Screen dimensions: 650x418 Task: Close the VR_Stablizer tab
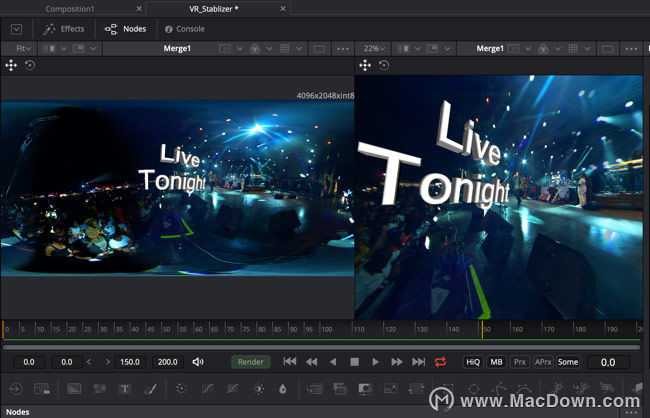point(283,8)
